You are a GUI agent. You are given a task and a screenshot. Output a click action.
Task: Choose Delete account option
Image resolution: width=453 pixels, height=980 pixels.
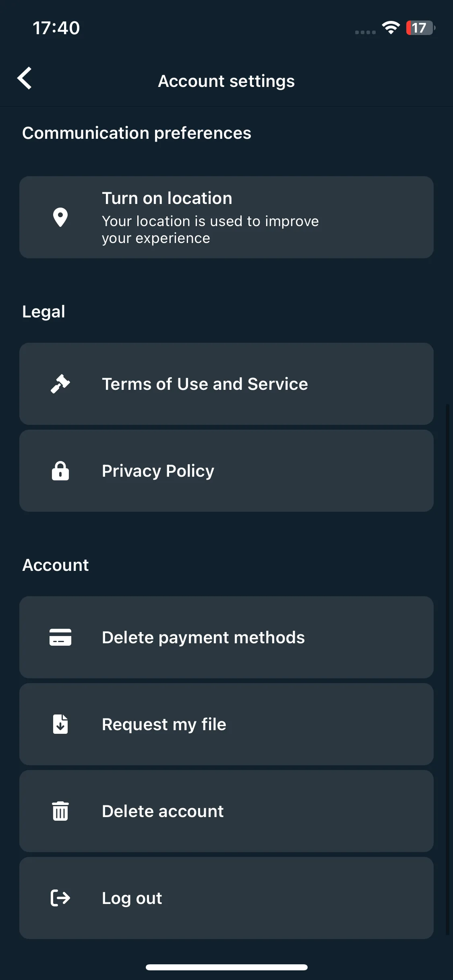tap(226, 811)
